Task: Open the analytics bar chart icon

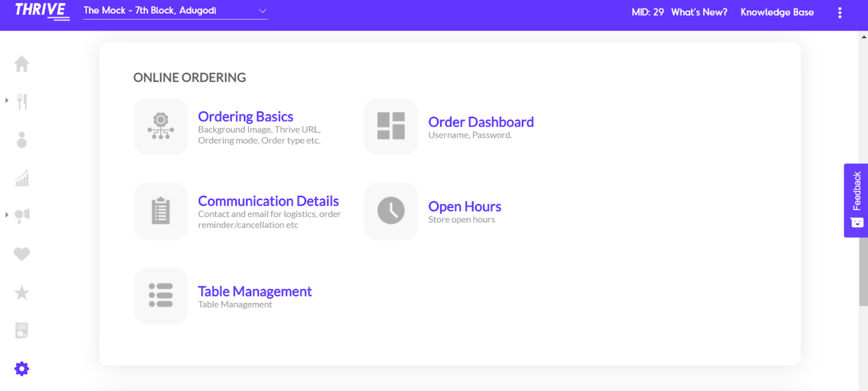Action: point(22,178)
